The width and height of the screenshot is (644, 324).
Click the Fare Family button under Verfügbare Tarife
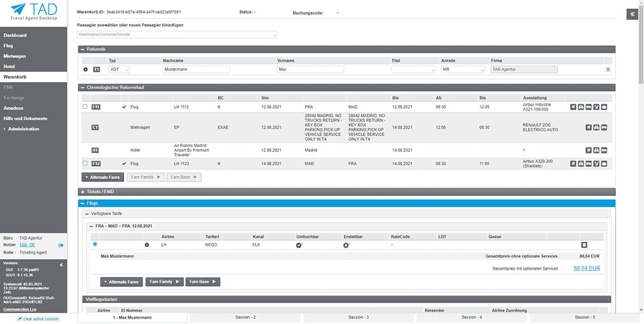click(x=165, y=281)
